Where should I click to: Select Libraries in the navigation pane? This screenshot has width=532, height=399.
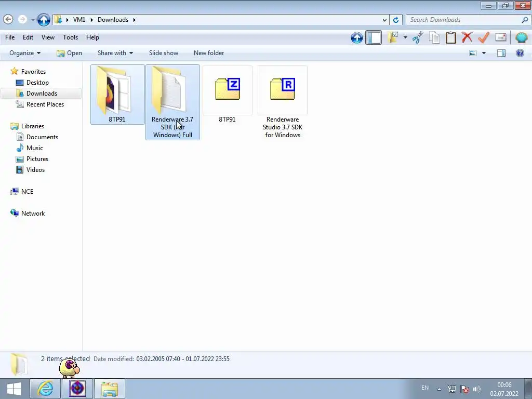(x=33, y=126)
